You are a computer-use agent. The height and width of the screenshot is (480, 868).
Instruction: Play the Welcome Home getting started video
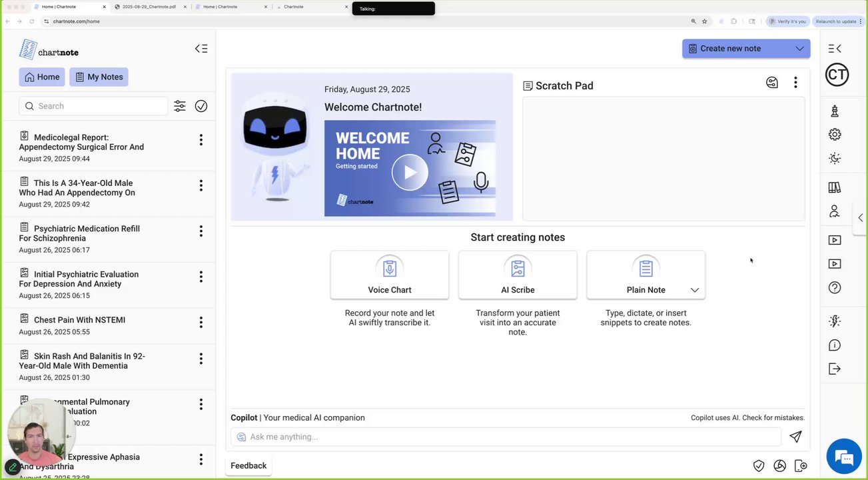[410, 172]
